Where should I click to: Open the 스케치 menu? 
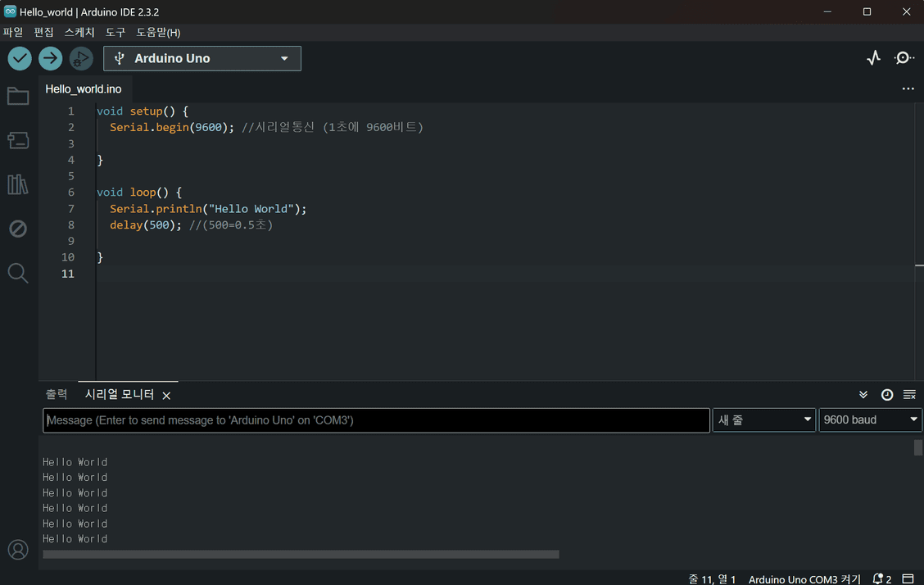pyautogui.click(x=79, y=33)
